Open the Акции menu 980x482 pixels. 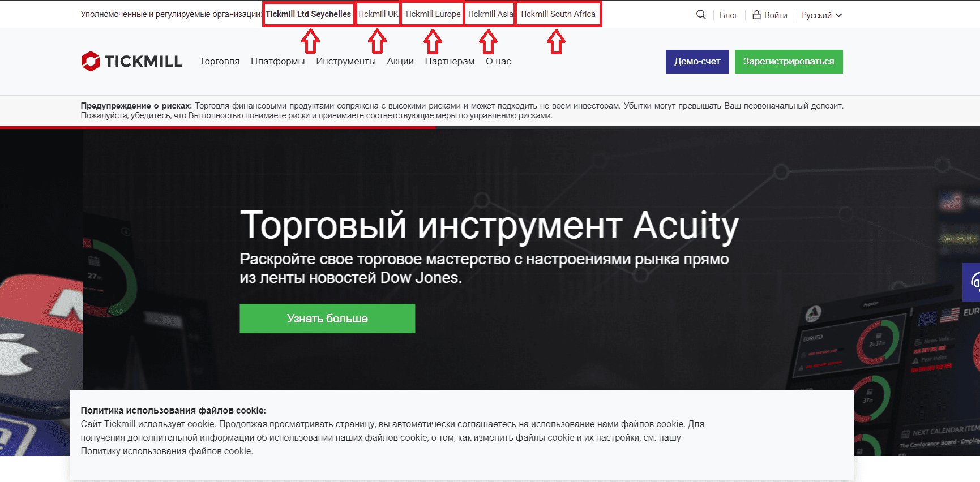(x=400, y=61)
